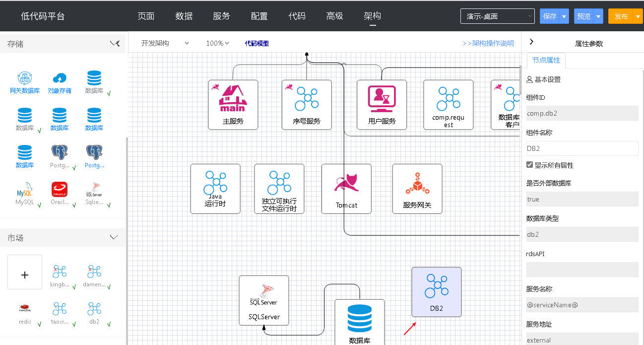Click the 低代码平台 title
This screenshot has height=345, width=644.
pos(43,16)
